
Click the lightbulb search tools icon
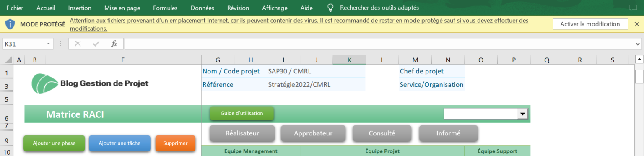(330, 8)
